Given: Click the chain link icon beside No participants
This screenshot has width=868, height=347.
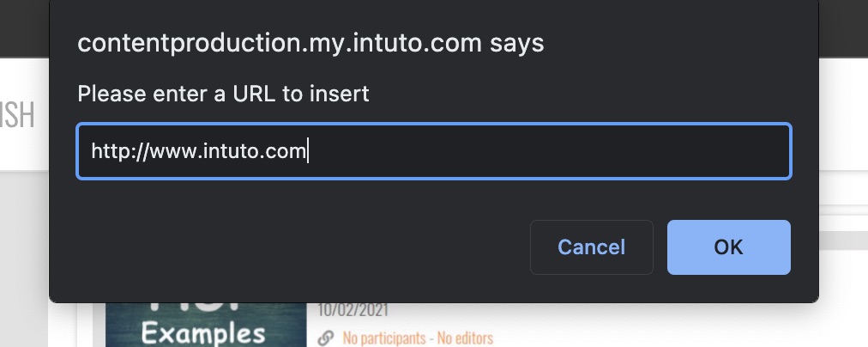Looking at the screenshot, I should coord(325,338).
